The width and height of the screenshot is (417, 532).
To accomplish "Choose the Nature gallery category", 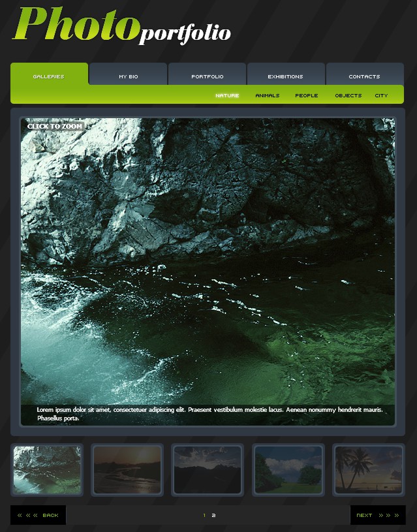I will [227, 95].
